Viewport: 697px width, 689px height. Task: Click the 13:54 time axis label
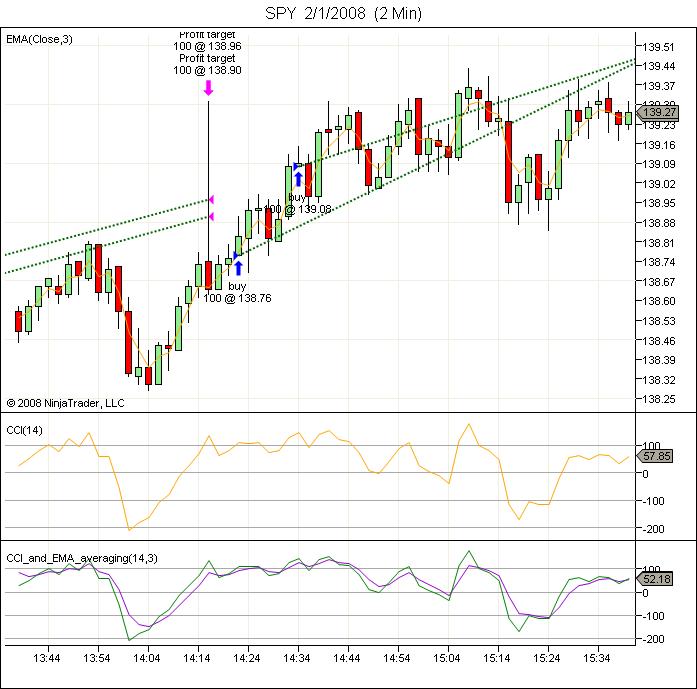click(x=96, y=658)
